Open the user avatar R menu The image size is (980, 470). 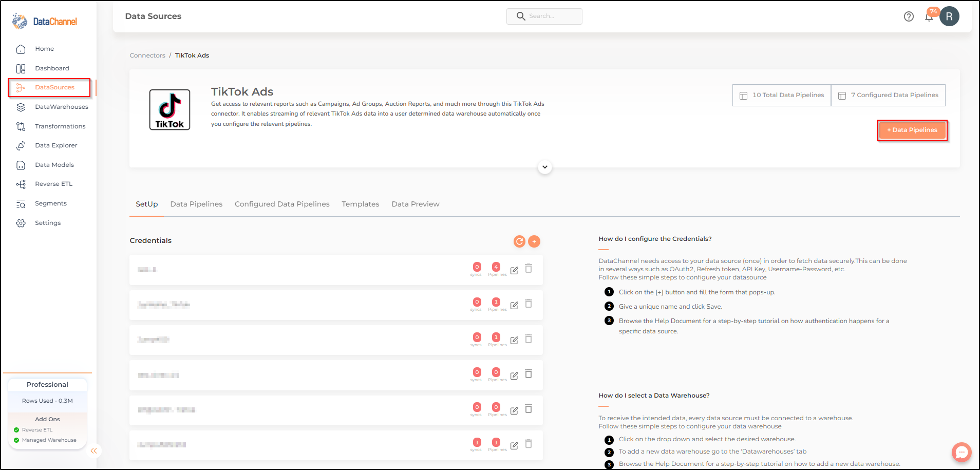coord(949,16)
